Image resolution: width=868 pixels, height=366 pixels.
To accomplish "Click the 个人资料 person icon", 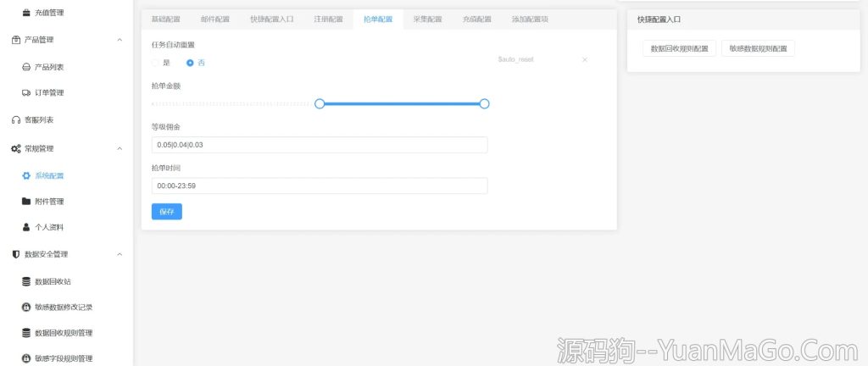I will (x=26, y=227).
